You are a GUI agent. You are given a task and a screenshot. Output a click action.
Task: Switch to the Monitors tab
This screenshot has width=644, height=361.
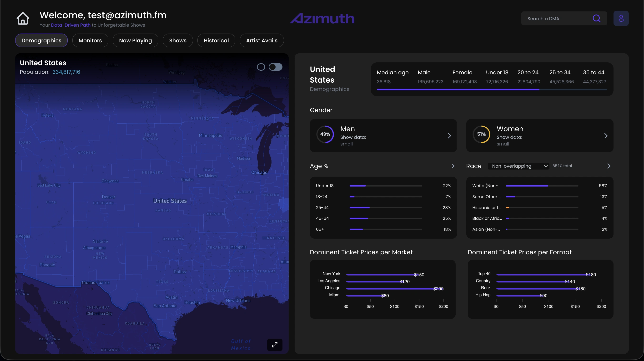coord(90,40)
